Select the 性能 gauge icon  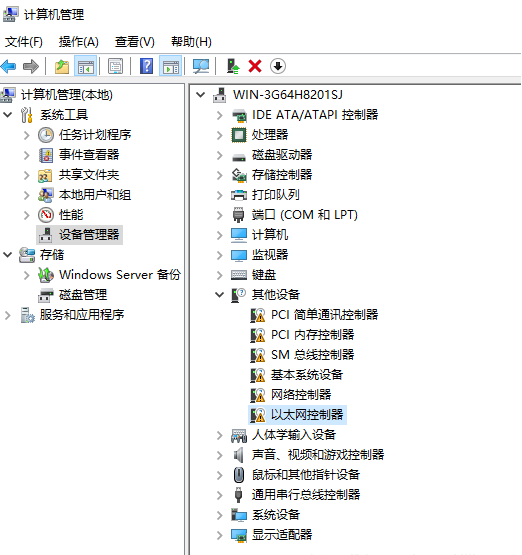click(46, 215)
